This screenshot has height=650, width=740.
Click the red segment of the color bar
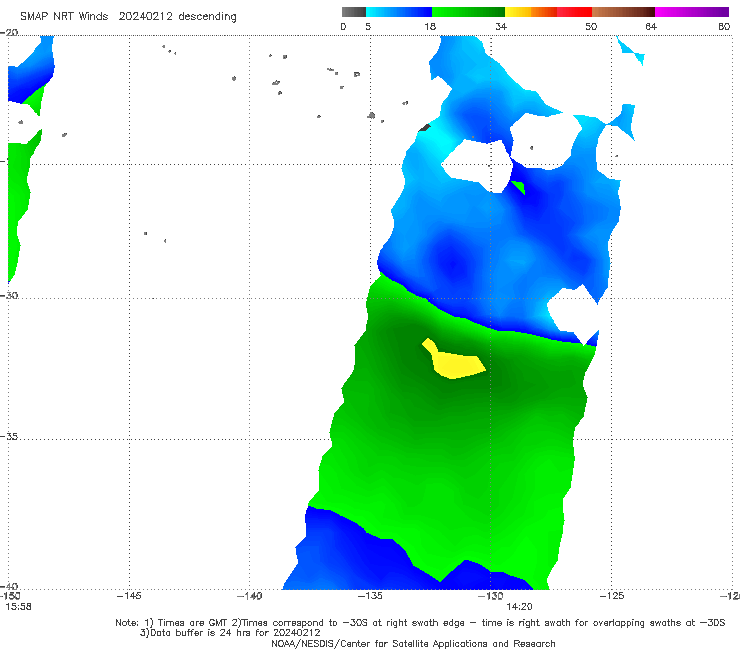pyautogui.click(x=574, y=12)
